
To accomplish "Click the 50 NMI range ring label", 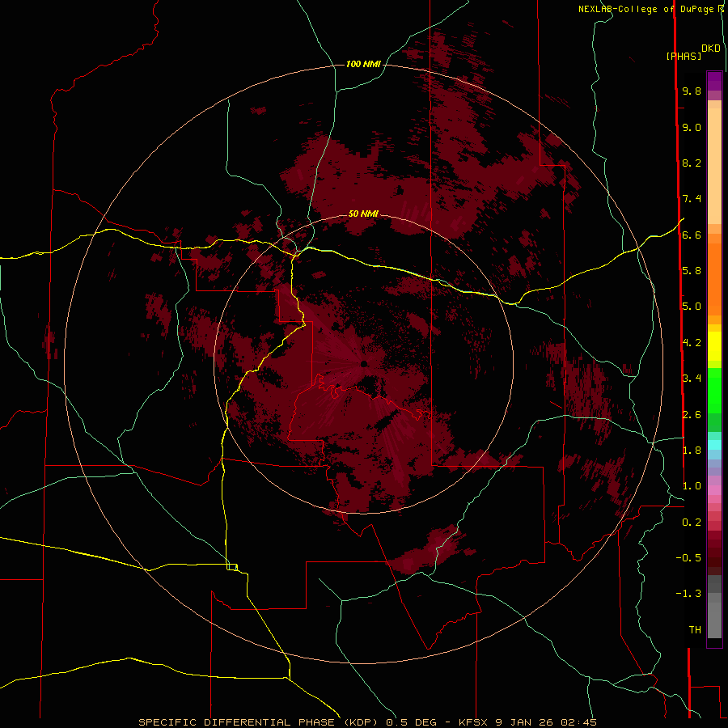I will [363, 214].
